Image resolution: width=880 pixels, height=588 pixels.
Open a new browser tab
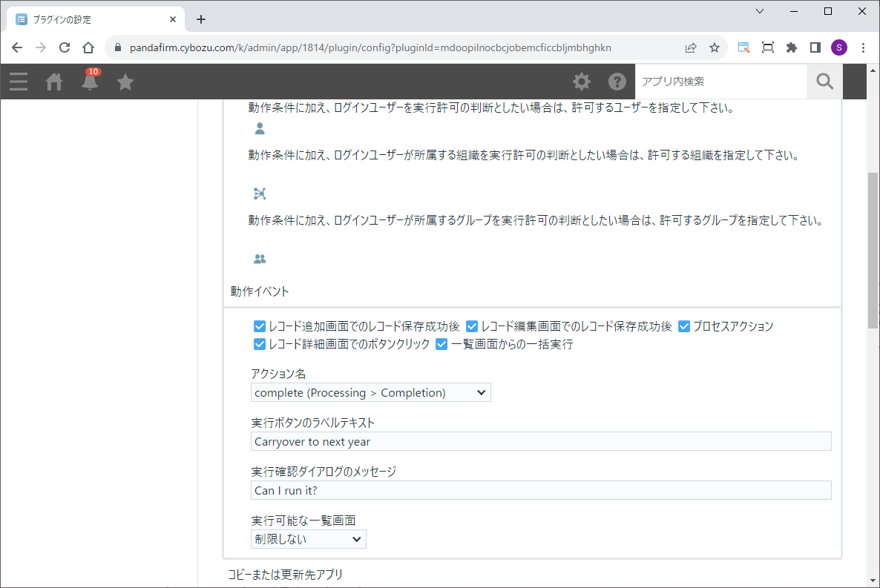(200, 19)
